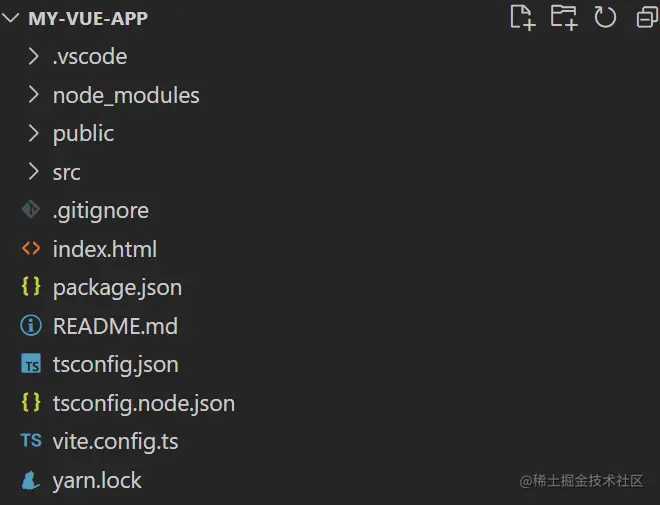Click the git icon beside .gitignore
Image resolution: width=660 pixels, height=505 pixels.
pyautogui.click(x=31, y=211)
